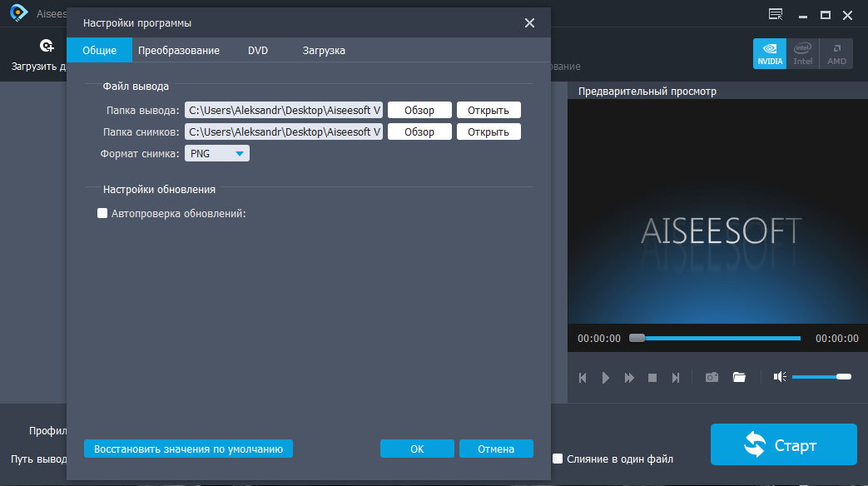This screenshot has height=486, width=868.
Task: Click the snapshot folder path field
Action: point(284,131)
